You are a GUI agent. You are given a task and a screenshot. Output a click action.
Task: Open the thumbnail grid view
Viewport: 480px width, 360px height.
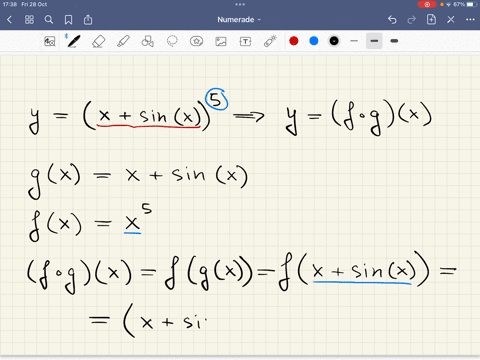coord(29,20)
